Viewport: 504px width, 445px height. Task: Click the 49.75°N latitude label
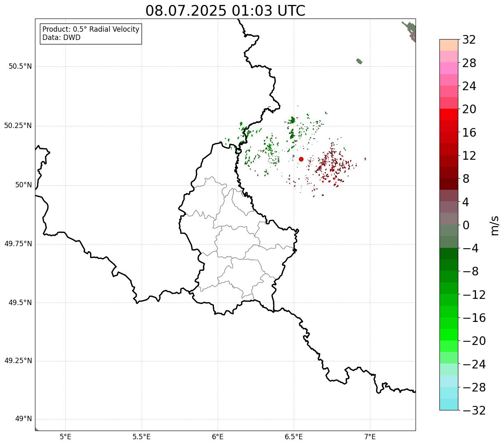(18, 244)
